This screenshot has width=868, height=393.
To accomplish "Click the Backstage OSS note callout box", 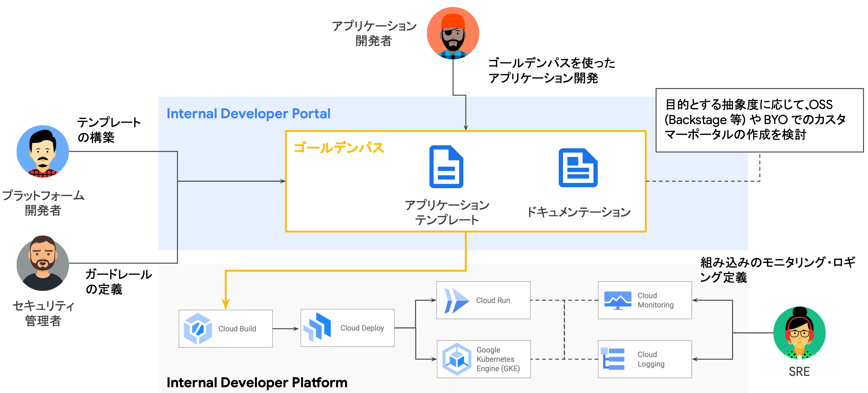I will (x=759, y=120).
